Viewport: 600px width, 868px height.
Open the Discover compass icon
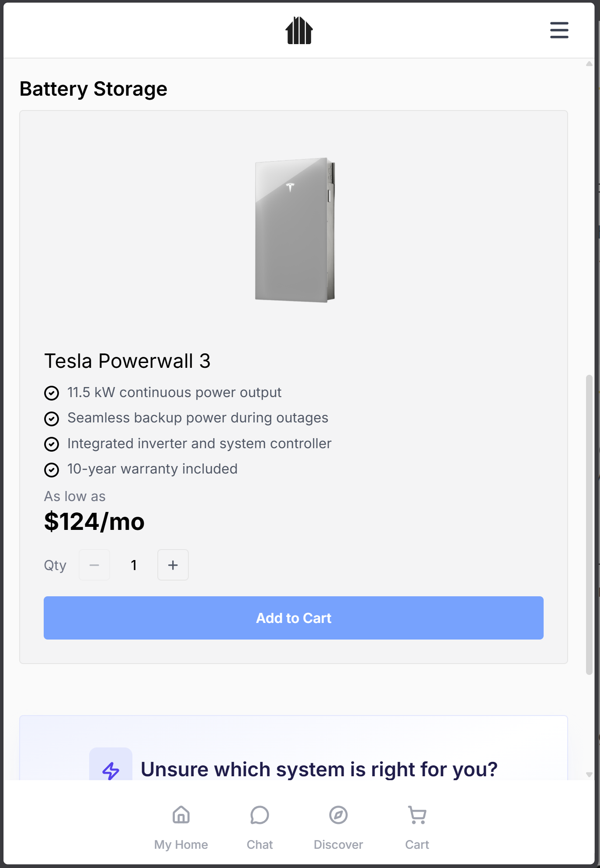[338, 816]
